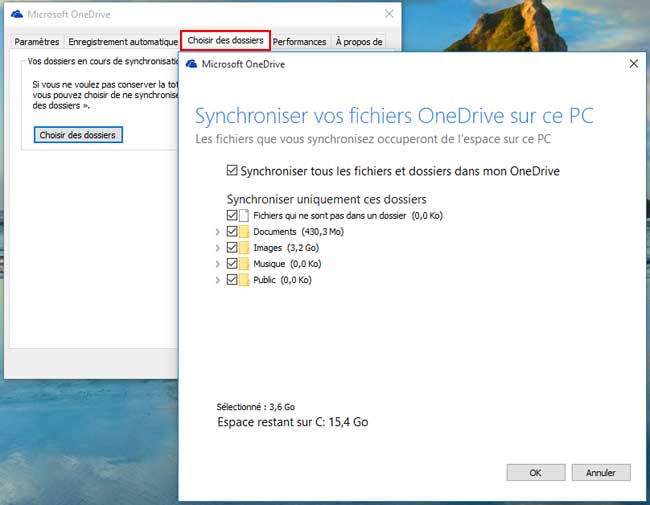Screen dimensions: 650x505
Task: Open the Performances tab
Action: [299, 42]
